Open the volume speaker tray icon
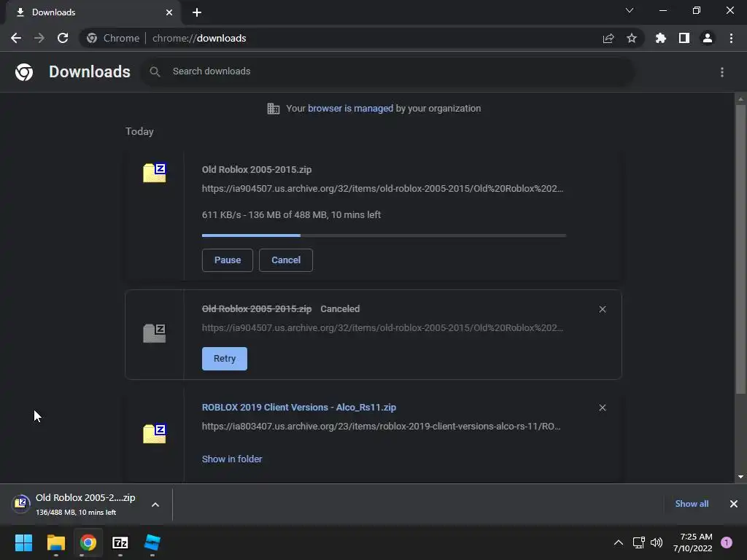The height and width of the screenshot is (560, 747). coord(657,542)
